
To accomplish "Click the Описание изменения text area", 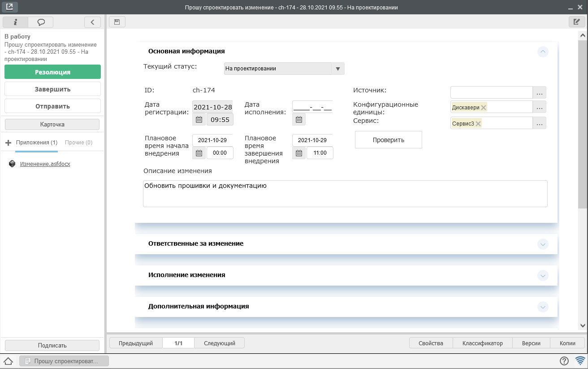I will (x=345, y=194).
